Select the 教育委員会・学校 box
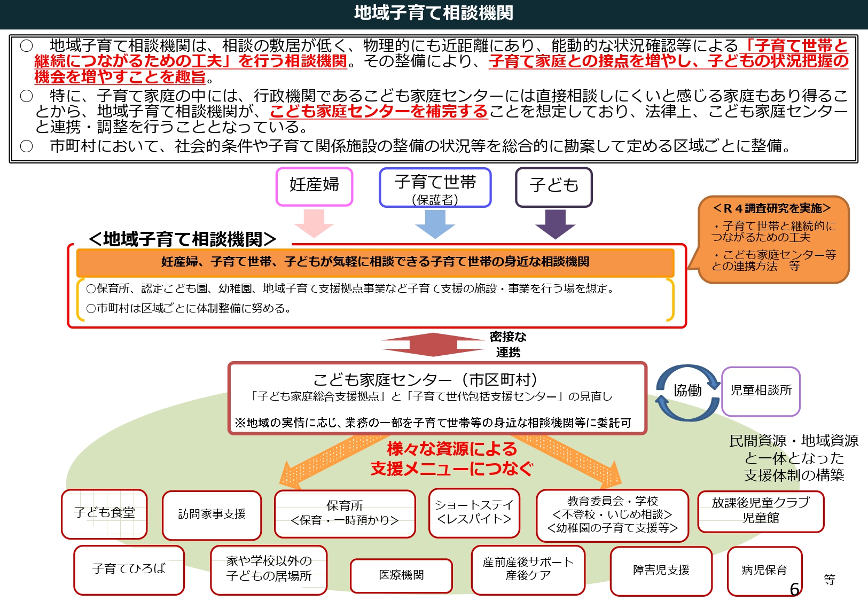The height and width of the screenshot is (601, 868). coord(612,516)
